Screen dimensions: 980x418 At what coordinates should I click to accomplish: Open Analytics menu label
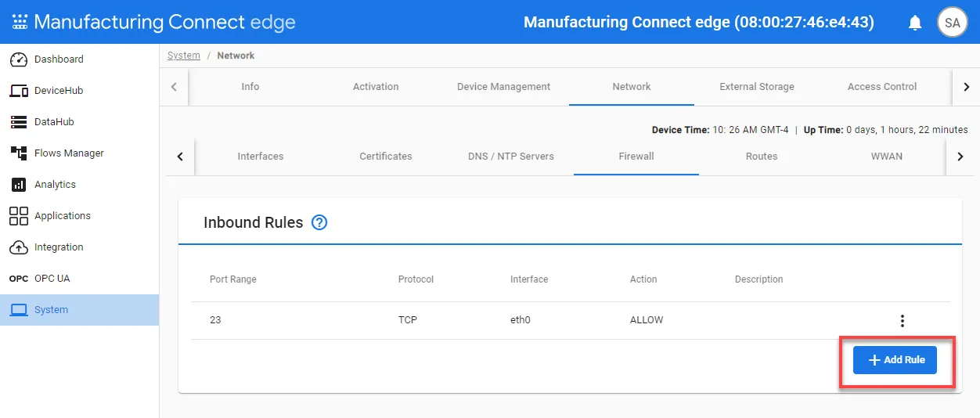tap(55, 185)
